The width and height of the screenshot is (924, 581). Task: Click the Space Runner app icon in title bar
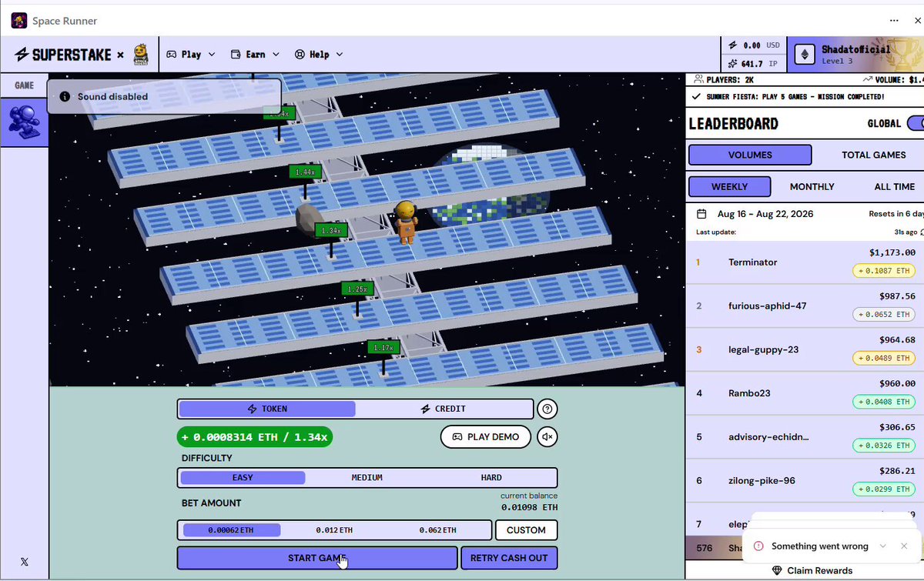point(19,21)
